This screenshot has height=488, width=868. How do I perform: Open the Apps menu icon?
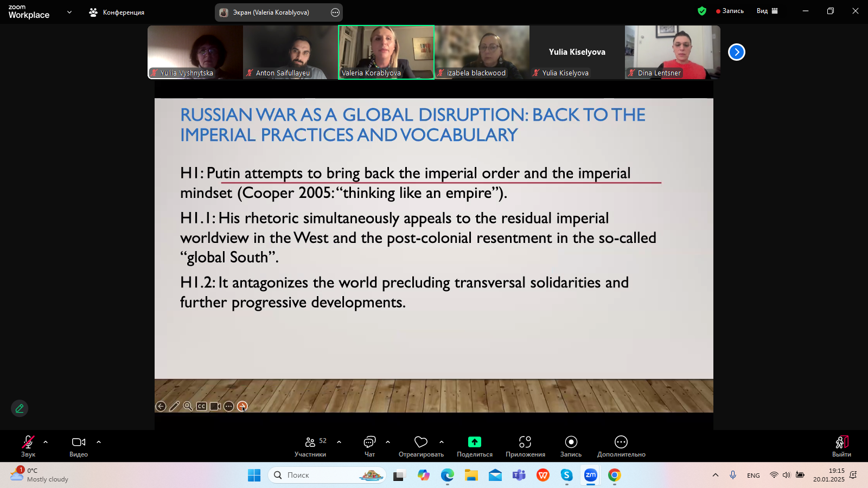click(x=525, y=442)
